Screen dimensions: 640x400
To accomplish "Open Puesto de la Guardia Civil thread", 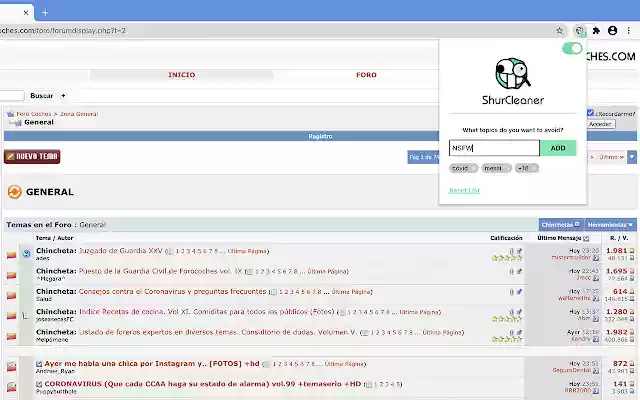I will [160, 271].
